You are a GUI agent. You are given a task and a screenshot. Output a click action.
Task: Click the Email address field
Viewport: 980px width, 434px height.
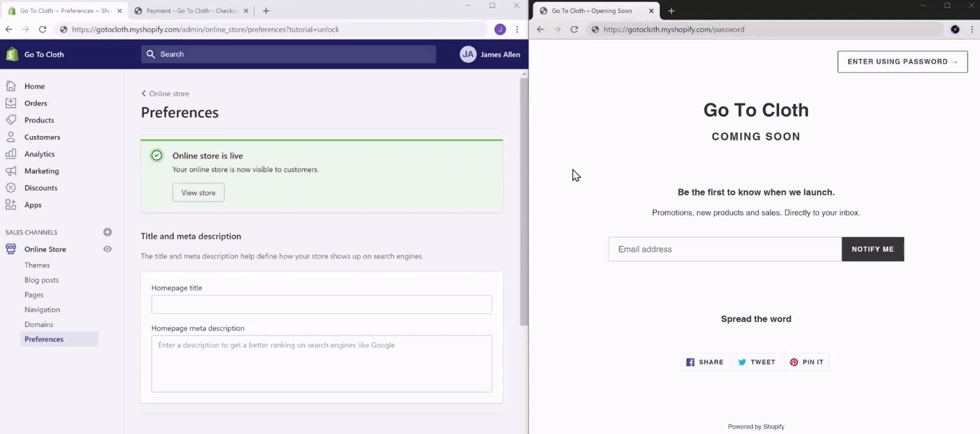click(x=725, y=249)
